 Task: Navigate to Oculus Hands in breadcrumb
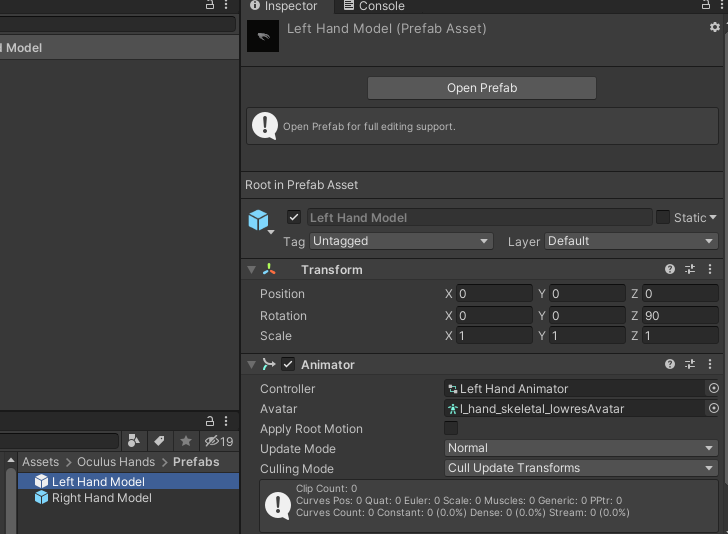(116, 462)
